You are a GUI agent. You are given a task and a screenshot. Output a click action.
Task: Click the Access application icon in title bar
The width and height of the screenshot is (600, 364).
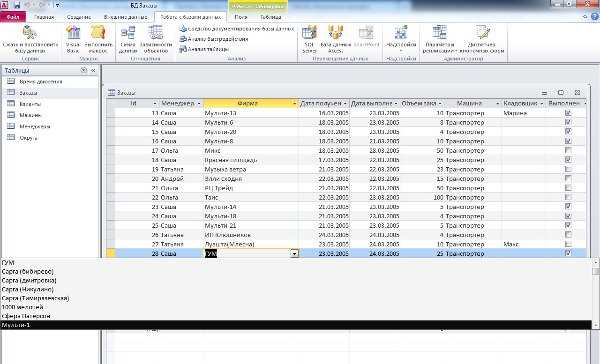click(x=5, y=5)
